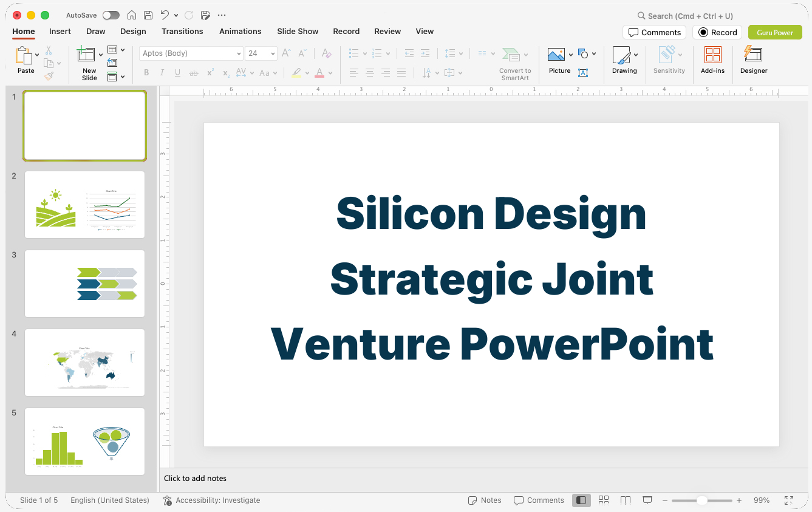
Task: Click the Increase Indent icon
Action: (x=425, y=53)
